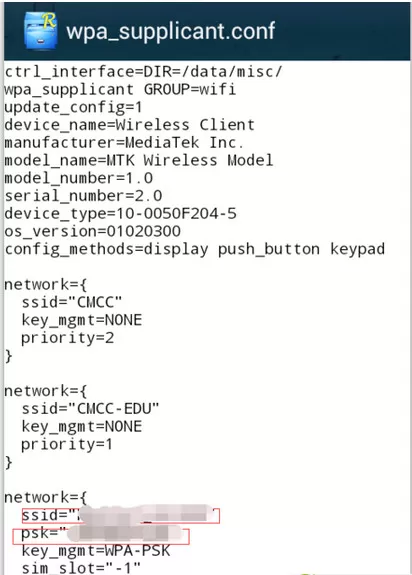This screenshot has height=575, width=412.
Task: Select the update_config=1 line
Action: (73, 107)
